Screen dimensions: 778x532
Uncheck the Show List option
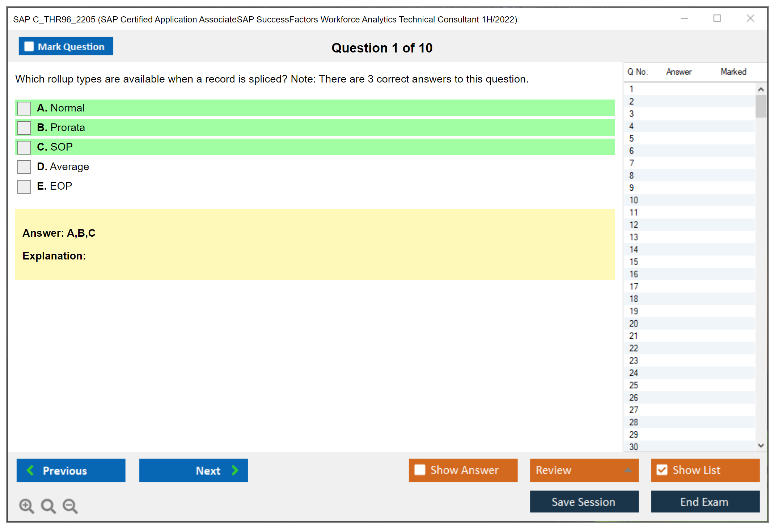[x=662, y=470]
